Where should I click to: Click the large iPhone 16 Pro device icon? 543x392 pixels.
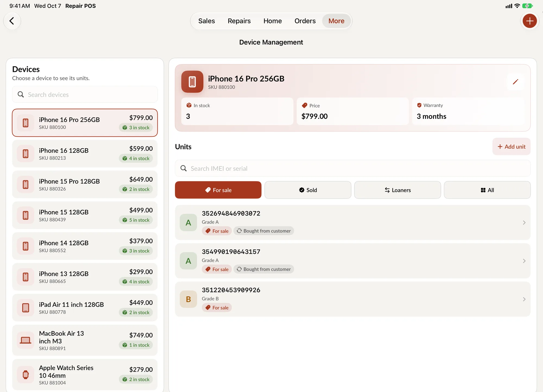[192, 82]
